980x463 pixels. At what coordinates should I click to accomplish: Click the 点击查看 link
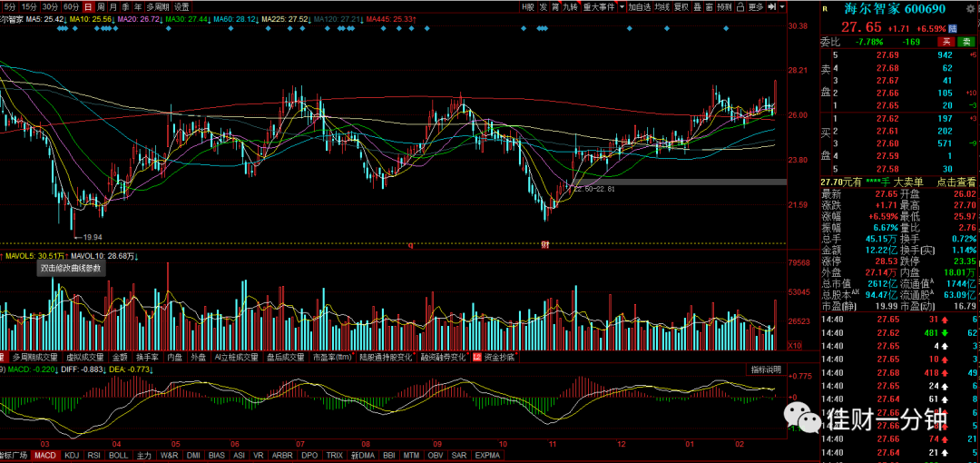coord(955,182)
